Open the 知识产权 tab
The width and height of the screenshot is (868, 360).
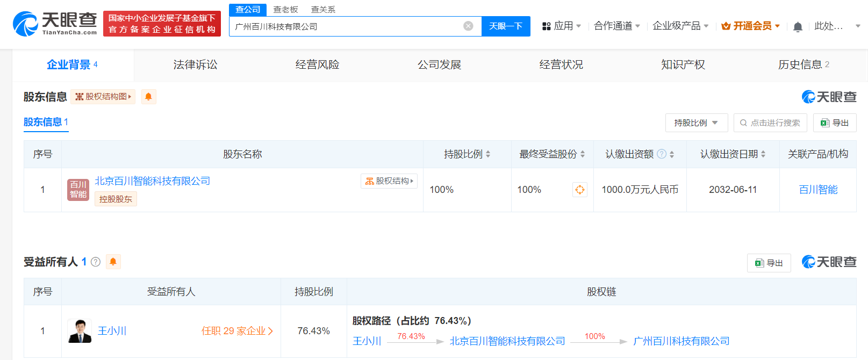683,65
